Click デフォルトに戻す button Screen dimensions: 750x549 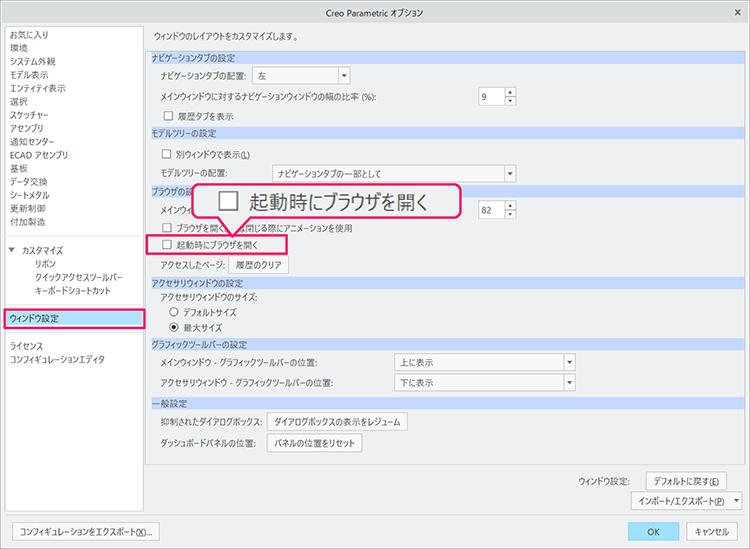point(685,481)
